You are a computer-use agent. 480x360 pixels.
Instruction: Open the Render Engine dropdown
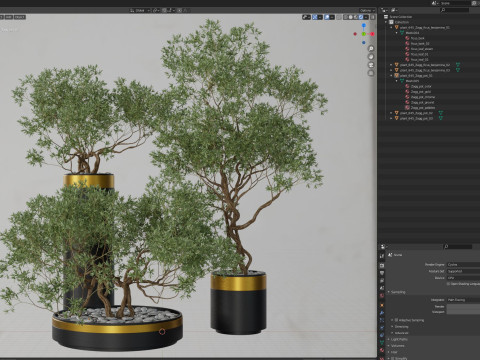click(463, 265)
